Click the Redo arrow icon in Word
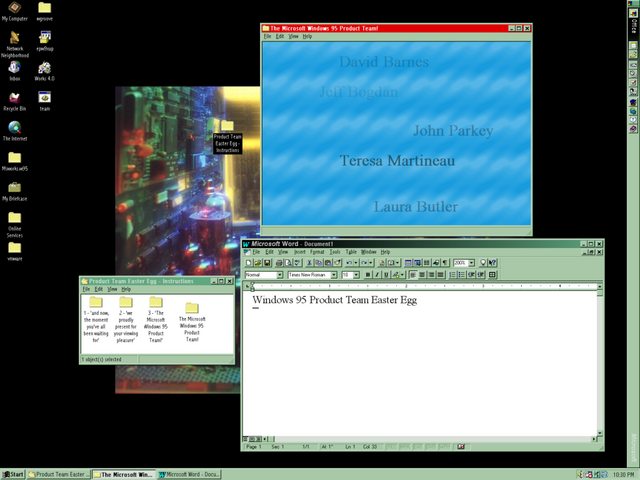The height and width of the screenshot is (480, 640). pyautogui.click(x=364, y=263)
